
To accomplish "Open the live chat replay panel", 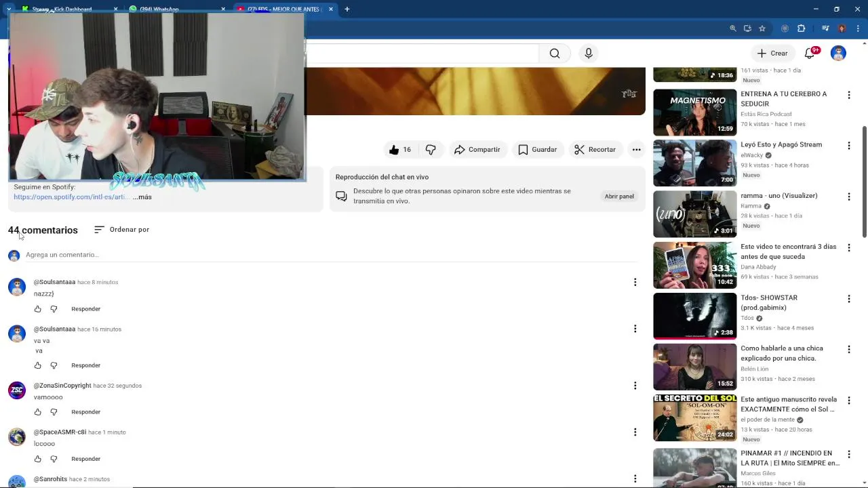I will pos(619,197).
